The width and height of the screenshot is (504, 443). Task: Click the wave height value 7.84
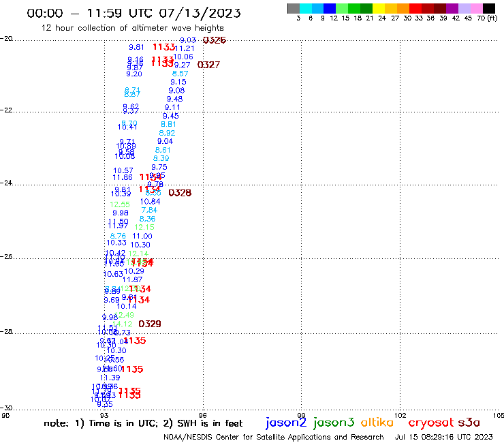point(149,210)
